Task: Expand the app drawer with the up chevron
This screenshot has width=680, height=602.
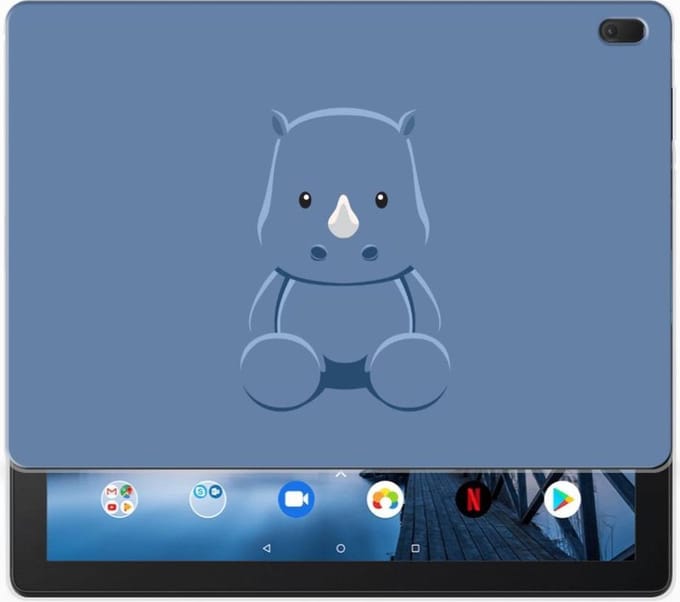Action: point(341,474)
